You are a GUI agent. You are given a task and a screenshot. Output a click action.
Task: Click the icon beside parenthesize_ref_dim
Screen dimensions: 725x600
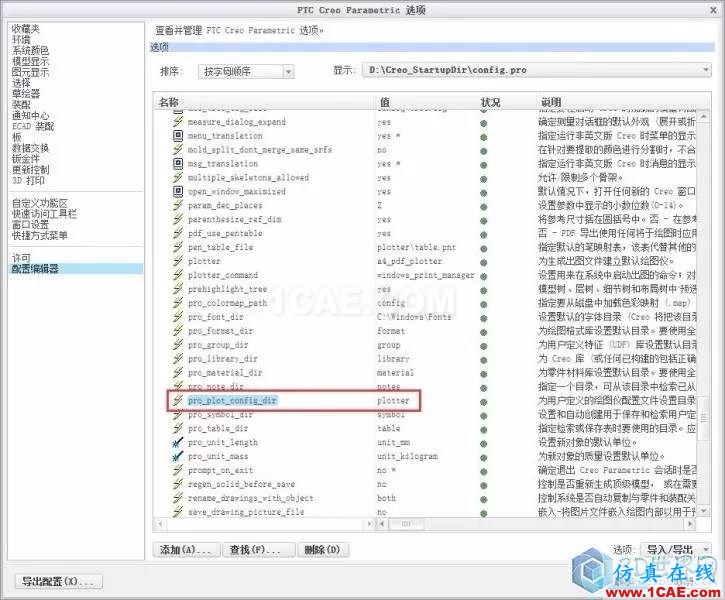pos(178,219)
